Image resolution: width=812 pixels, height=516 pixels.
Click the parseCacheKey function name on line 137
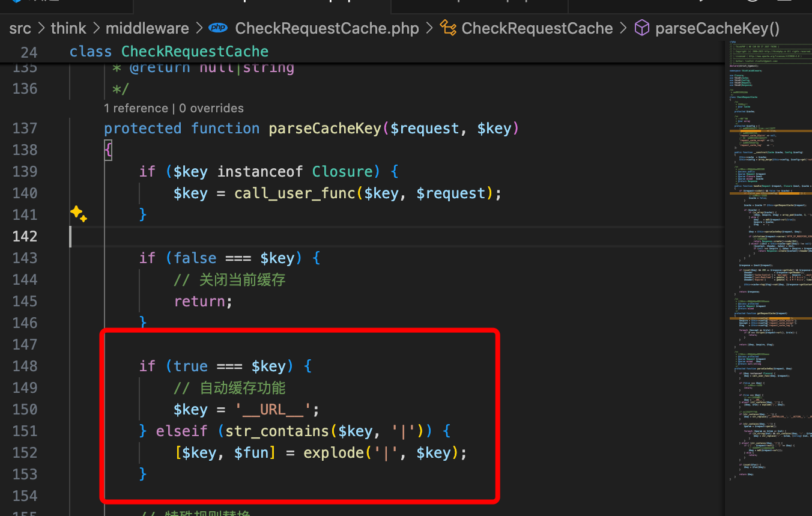324,129
